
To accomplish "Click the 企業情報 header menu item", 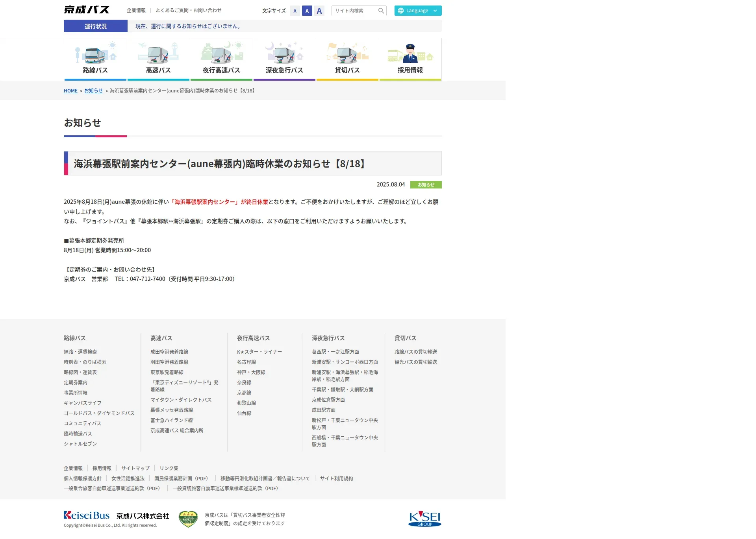I will click(x=136, y=10).
